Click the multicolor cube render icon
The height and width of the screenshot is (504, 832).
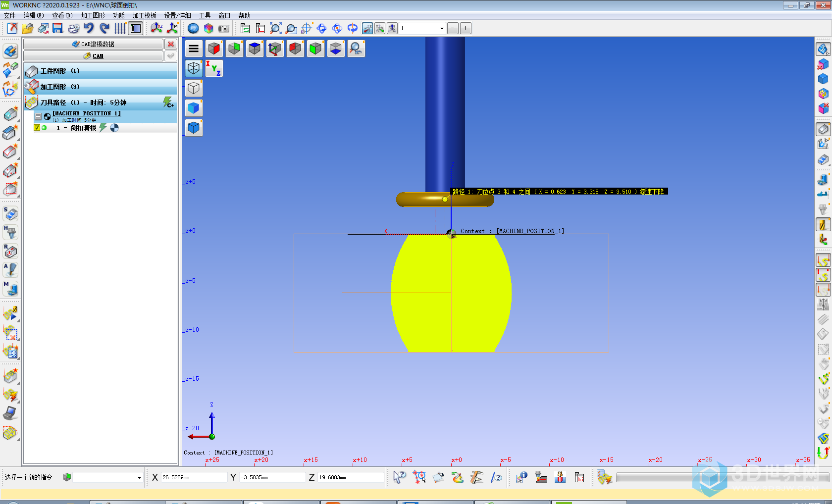pyautogui.click(x=208, y=28)
